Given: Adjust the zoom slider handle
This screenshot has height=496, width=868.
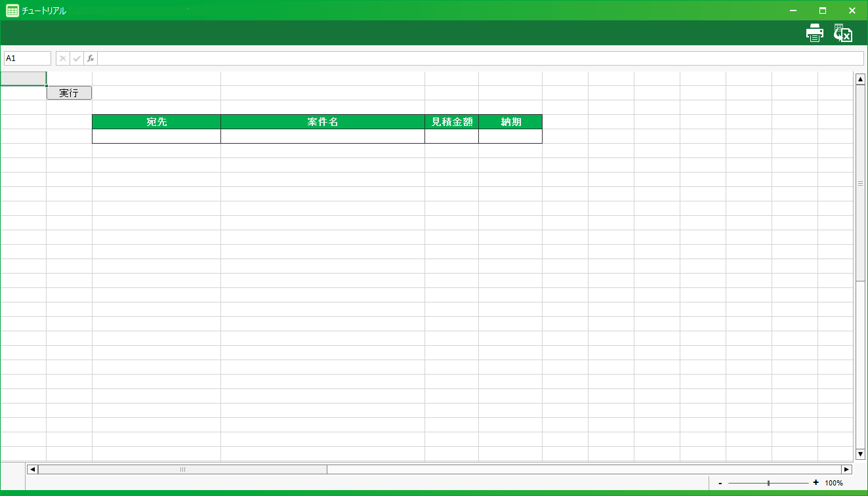Looking at the screenshot, I should (768, 483).
